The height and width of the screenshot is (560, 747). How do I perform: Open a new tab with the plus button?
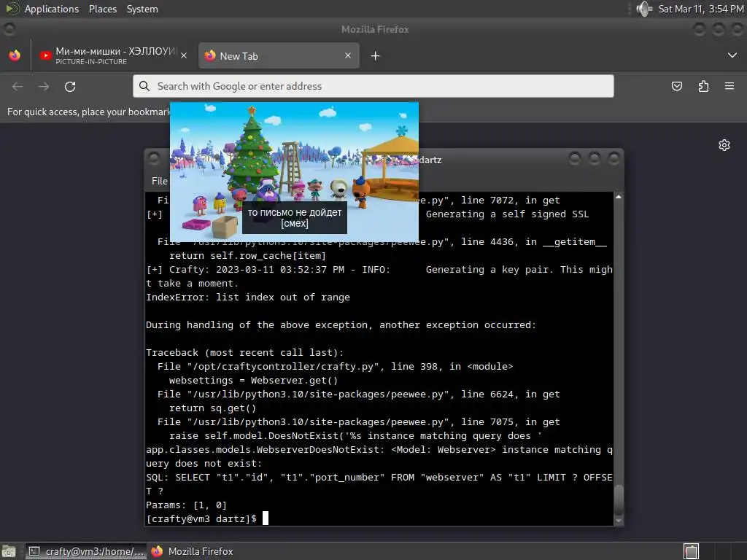376,56
